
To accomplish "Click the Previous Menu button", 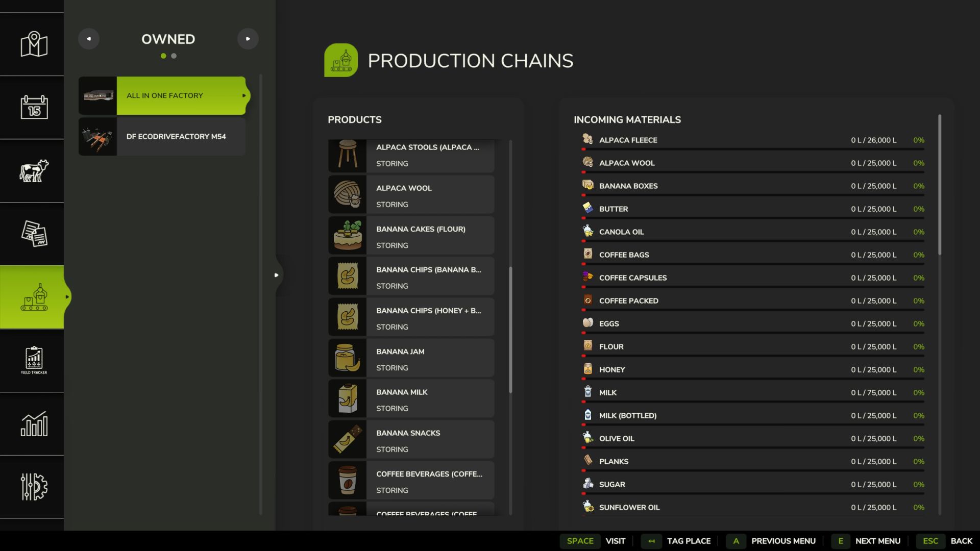I will point(770,541).
